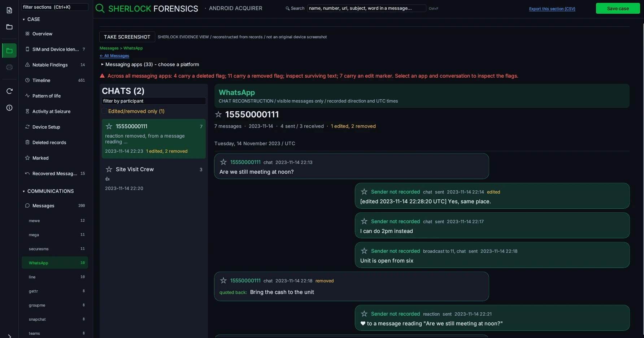This screenshot has width=644, height=338.
Task: Focus the 'filter sections' input
Action: pyautogui.click(x=55, y=7)
